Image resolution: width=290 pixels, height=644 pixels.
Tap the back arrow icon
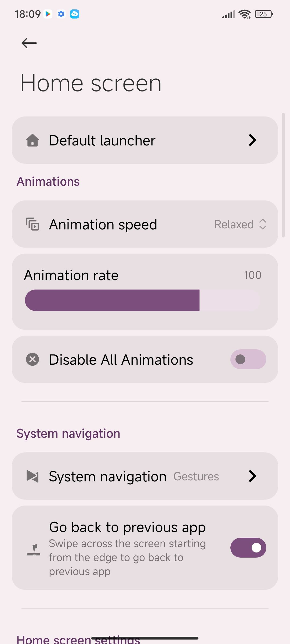(29, 43)
